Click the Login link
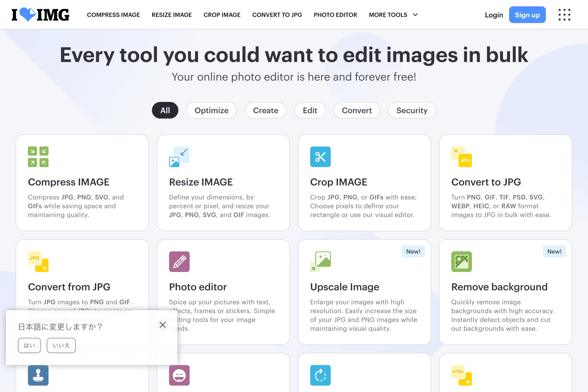 [x=494, y=15]
